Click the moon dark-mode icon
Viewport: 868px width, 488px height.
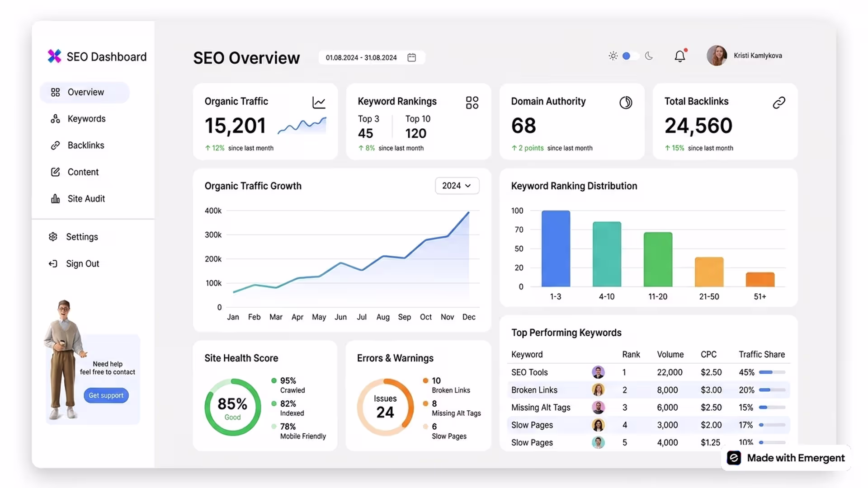point(649,56)
